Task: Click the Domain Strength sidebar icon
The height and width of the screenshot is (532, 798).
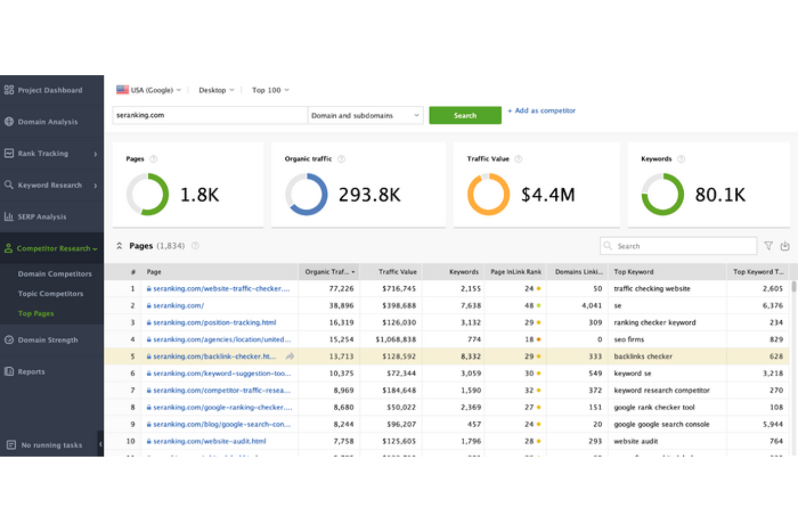Action: [x=9, y=340]
